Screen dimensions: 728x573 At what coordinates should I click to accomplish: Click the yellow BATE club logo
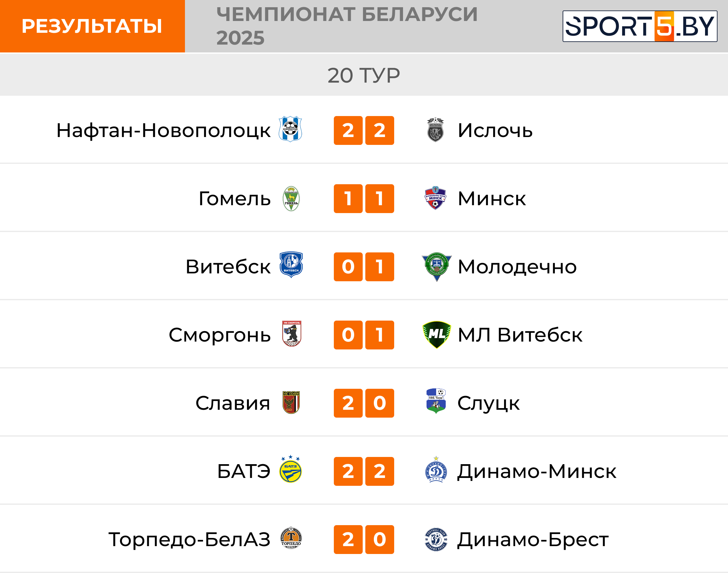[291, 469]
